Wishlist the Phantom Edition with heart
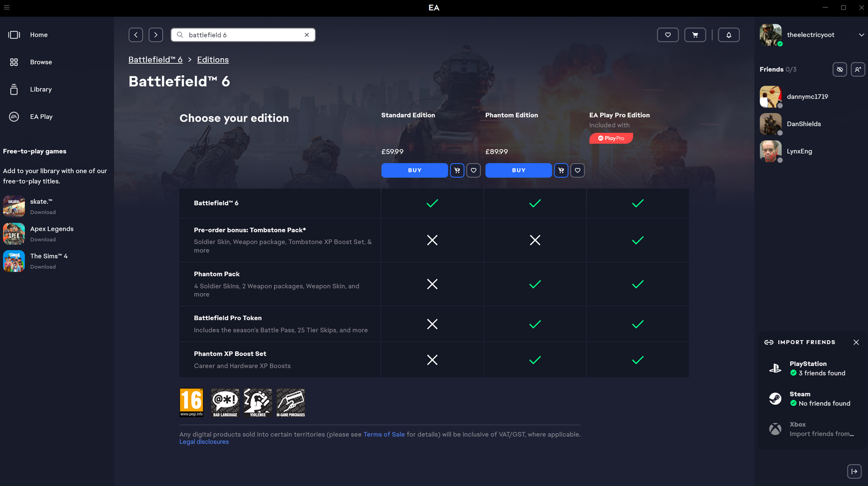This screenshot has height=486, width=868. (x=577, y=170)
